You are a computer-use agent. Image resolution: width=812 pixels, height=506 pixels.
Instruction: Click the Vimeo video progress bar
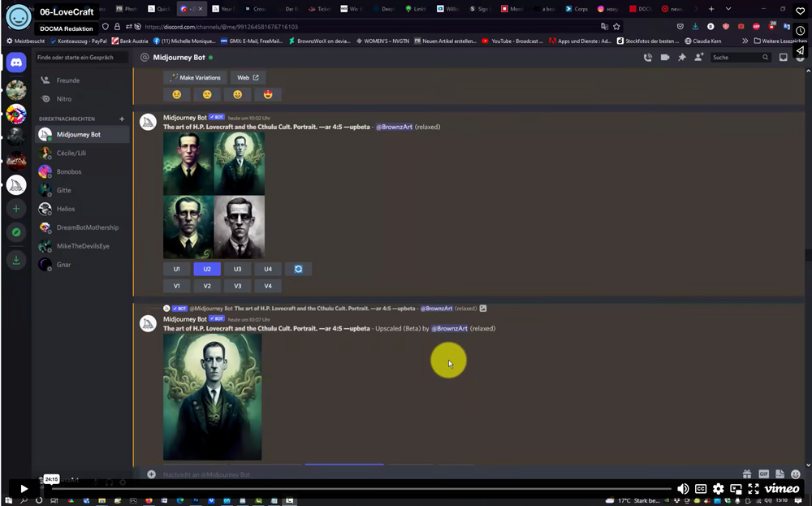[361, 488]
